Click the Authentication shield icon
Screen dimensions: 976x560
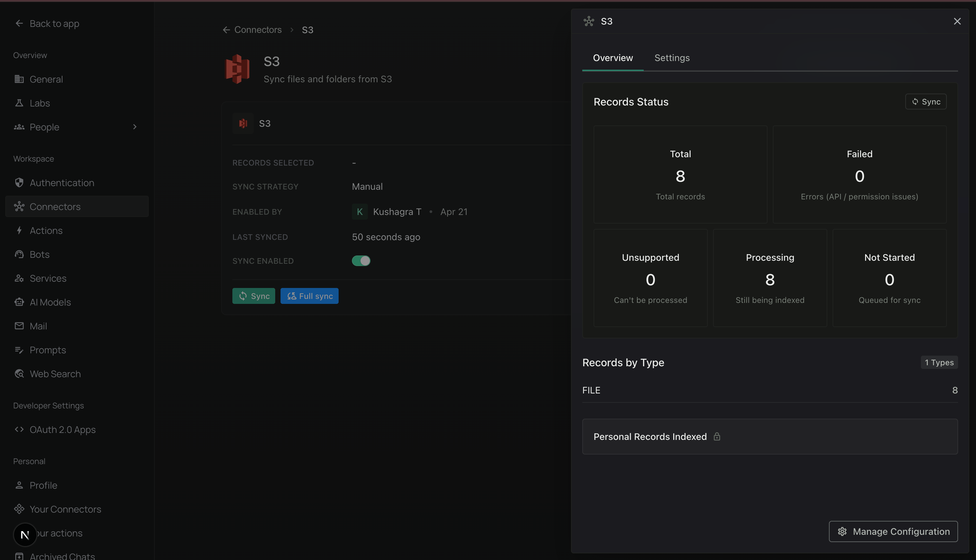point(19,183)
